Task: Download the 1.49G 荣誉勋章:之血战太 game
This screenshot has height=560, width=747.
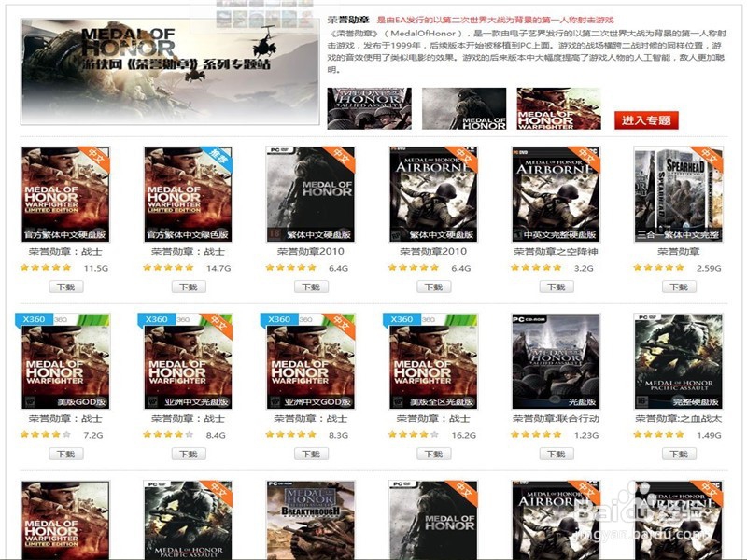Action: [679, 454]
